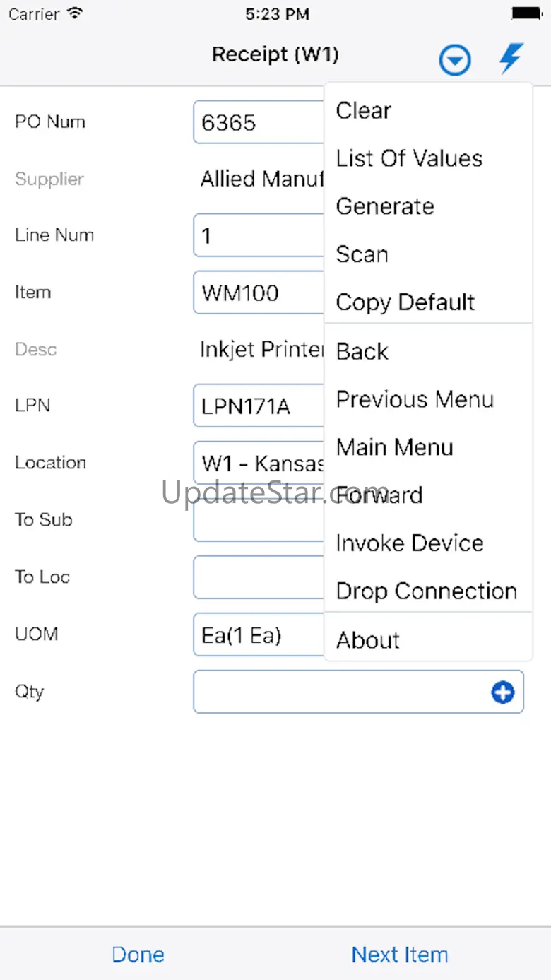551x980 pixels.
Task: Select Drop Connection from menu
Action: point(427,591)
